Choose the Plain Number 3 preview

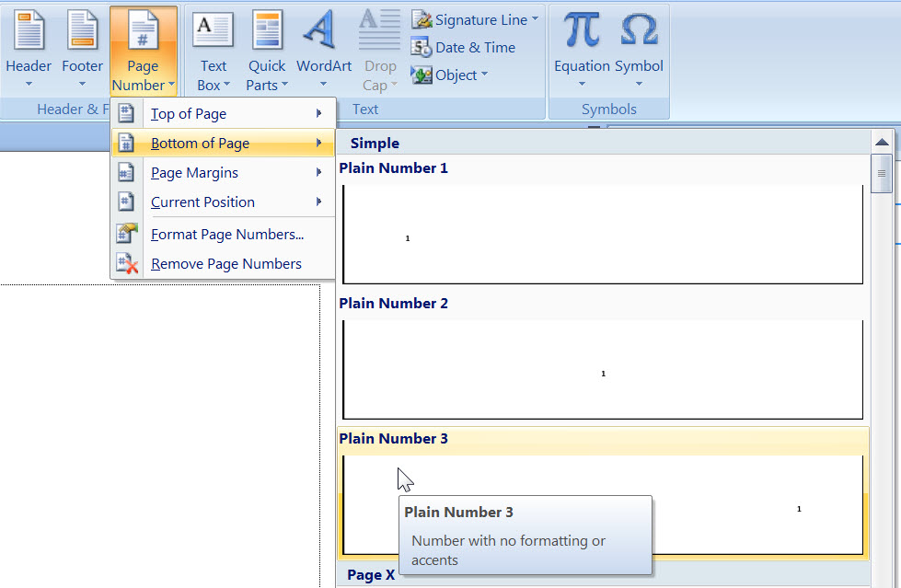(603, 504)
